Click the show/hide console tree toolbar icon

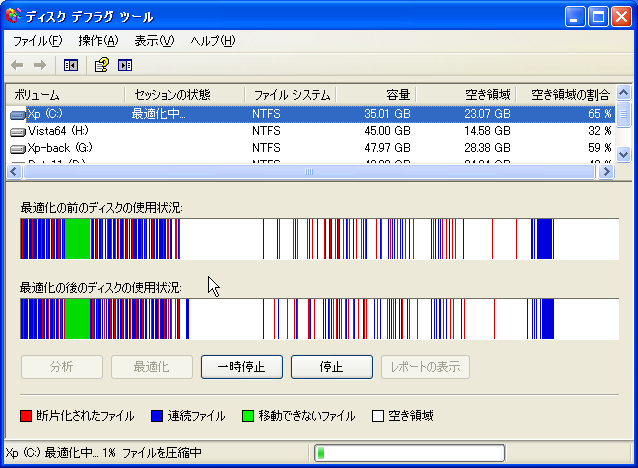(71, 65)
